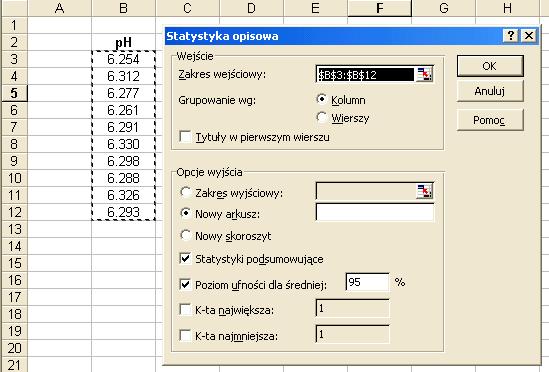The image size is (549, 372).
Task: Enable K-ta najmniejsza checkbox
Action: coord(185,336)
